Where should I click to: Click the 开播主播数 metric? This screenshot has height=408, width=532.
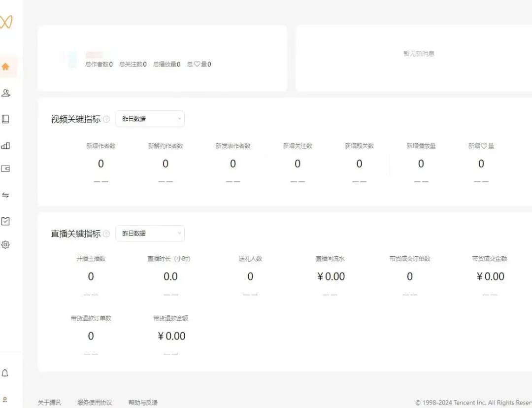pos(91,276)
